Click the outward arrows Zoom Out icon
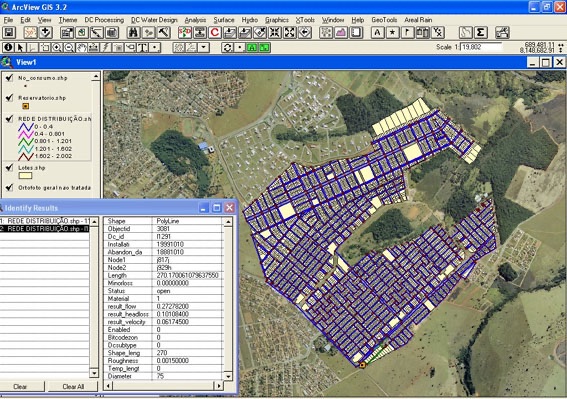This screenshot has width=567, height=399. point(290,33)
